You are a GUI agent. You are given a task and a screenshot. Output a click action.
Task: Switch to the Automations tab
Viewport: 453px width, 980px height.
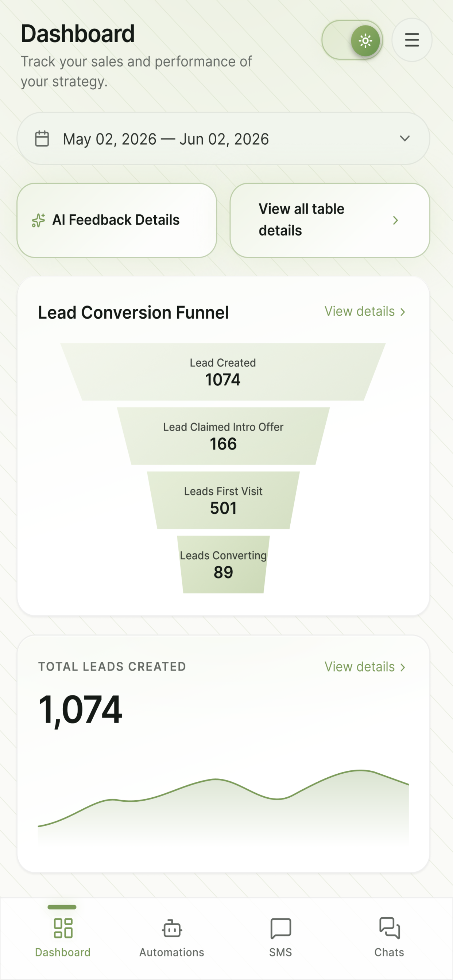172,937
